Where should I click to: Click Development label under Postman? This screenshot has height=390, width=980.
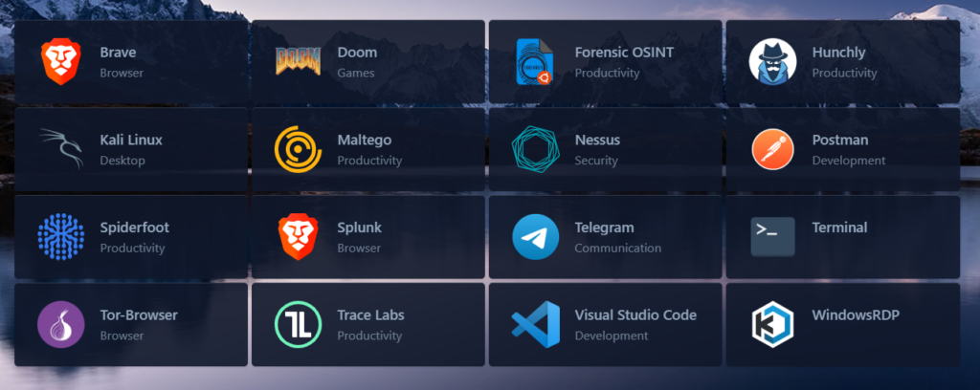849,161
